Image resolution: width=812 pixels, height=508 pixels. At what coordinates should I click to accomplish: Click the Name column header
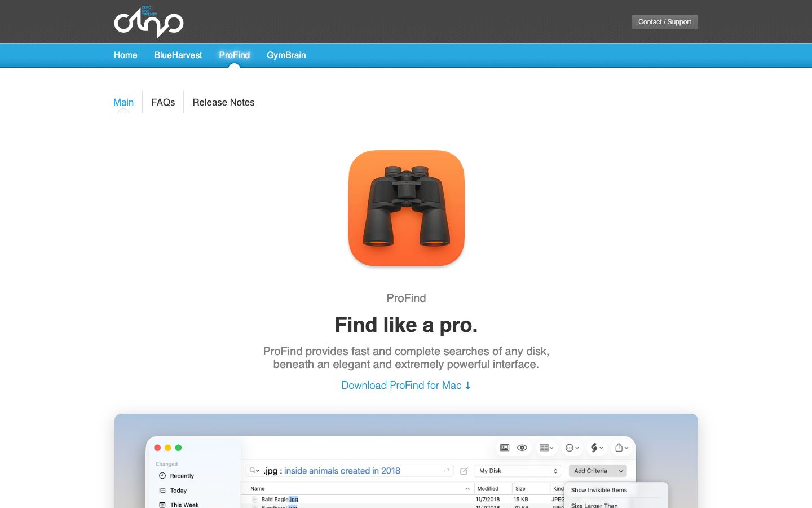(x=258, y=488)
